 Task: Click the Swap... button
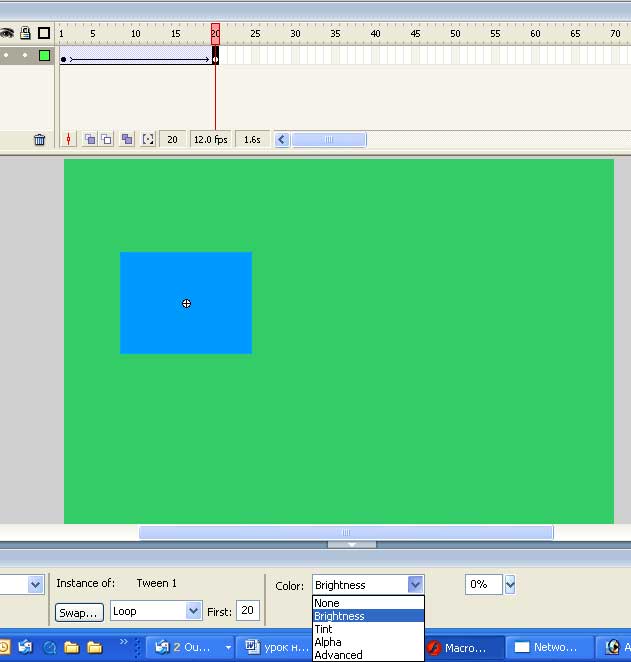click(79, 612)
